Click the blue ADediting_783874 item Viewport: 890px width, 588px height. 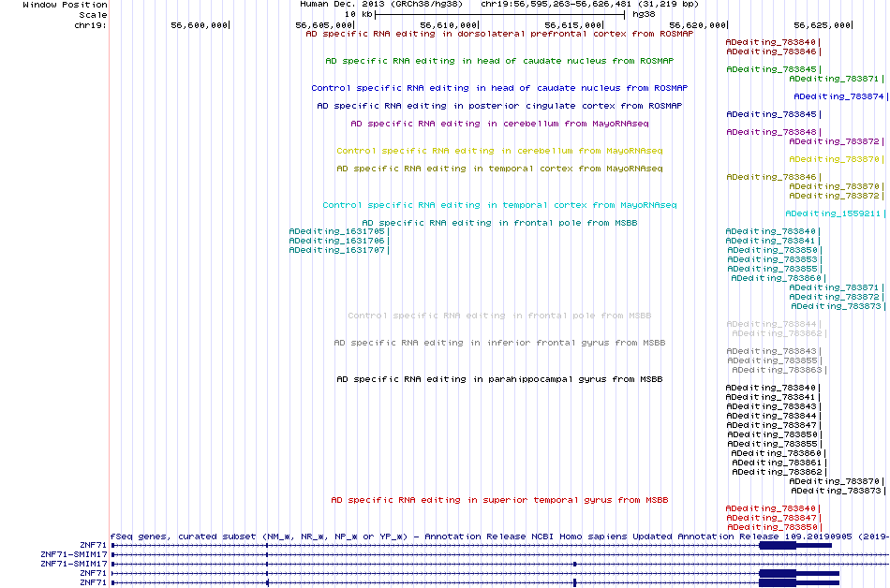pyautogui.click(x=841, y=97)
